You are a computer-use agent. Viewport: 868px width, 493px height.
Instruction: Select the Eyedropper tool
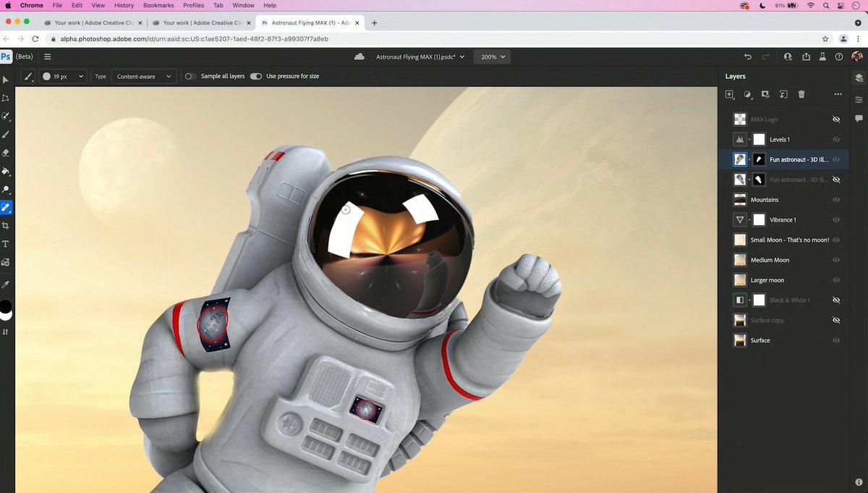pos(6,285)
